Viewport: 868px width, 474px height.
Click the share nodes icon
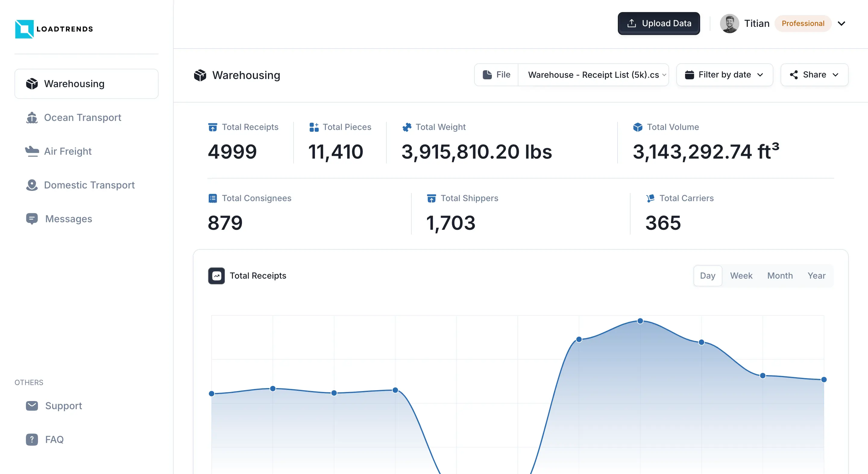point(794,74)
